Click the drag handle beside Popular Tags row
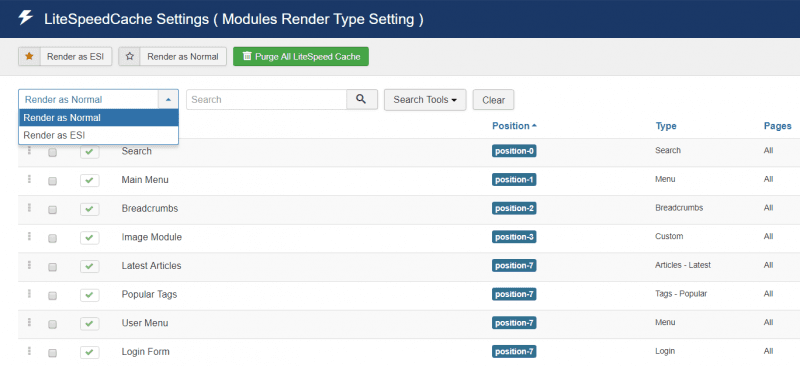Viewport: 800px width, 366px height. point(29,294)
